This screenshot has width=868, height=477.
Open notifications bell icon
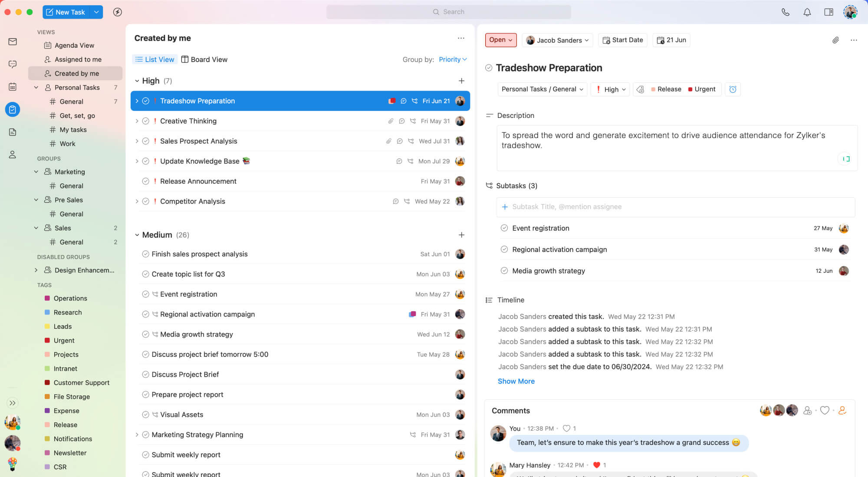[x=807, y=12]
